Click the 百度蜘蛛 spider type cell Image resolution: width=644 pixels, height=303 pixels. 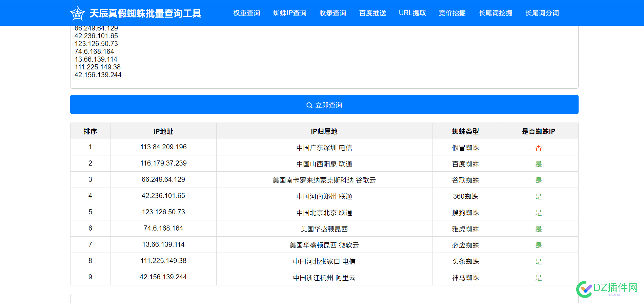pyautogui.click(x=465, y=164)
